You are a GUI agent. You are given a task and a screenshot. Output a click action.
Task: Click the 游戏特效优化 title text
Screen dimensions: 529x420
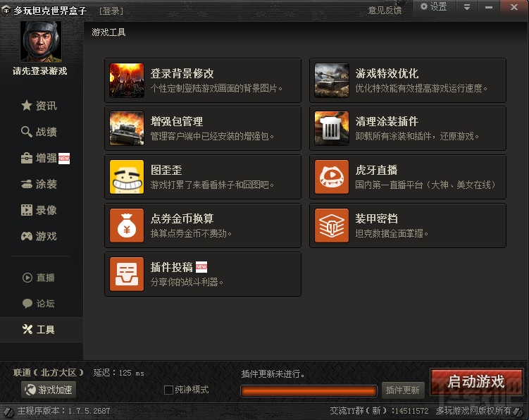point(387,73)
